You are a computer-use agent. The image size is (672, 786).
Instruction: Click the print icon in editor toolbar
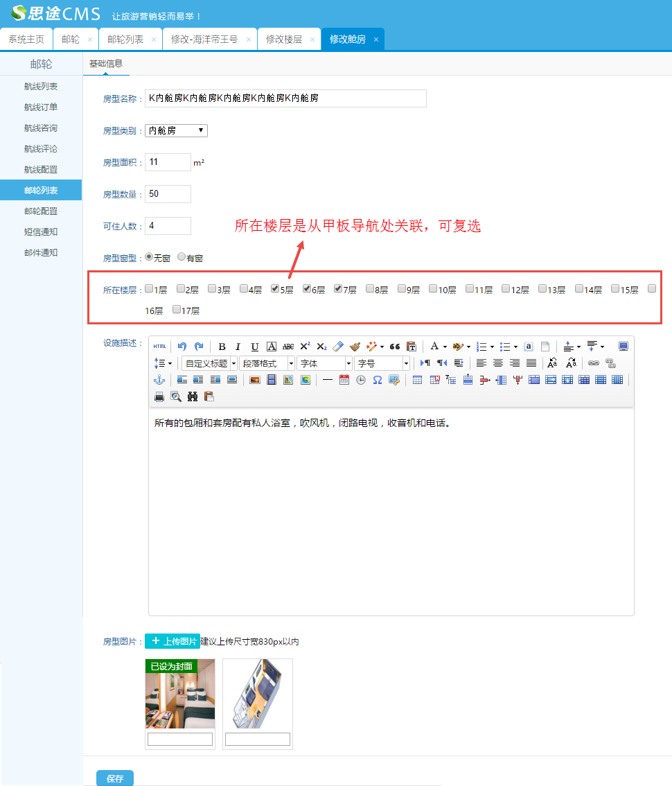coord(159,396)
